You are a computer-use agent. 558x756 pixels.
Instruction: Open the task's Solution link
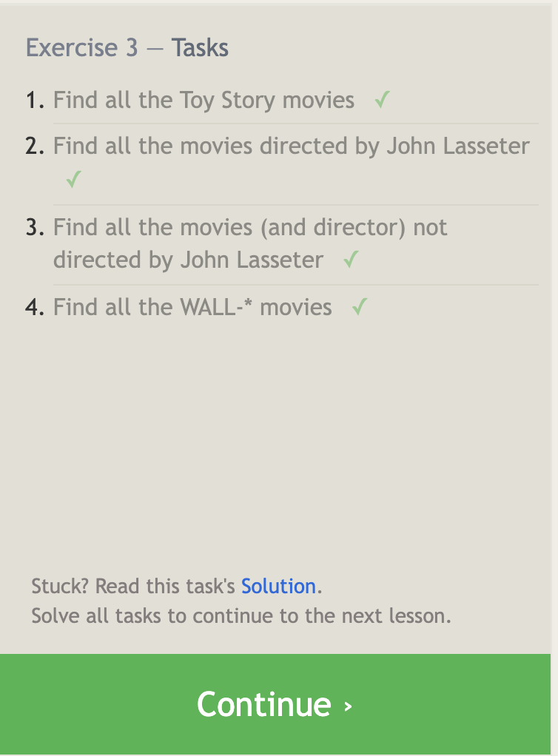278,587
